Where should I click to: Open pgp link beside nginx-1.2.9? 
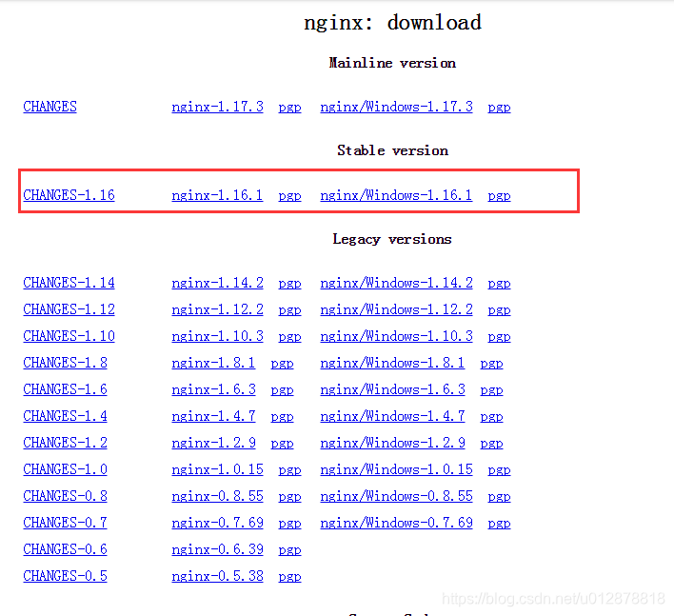(282, 444)
